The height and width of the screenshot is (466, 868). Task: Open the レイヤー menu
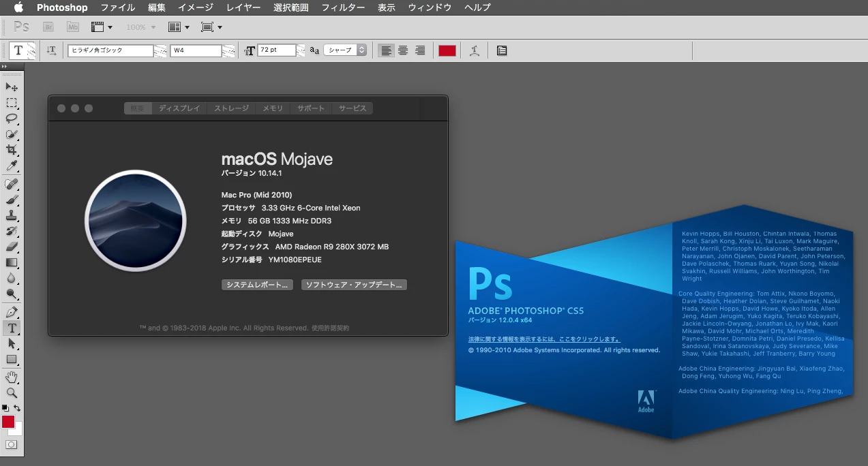[x=243, y=7]
